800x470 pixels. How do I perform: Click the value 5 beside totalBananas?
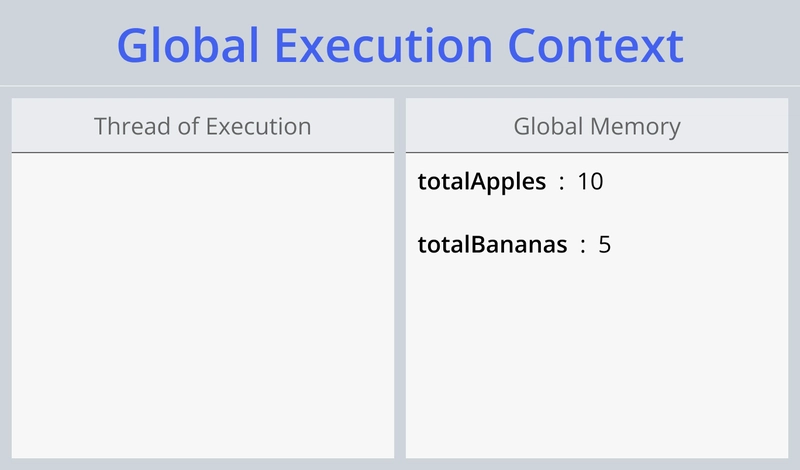605,245
